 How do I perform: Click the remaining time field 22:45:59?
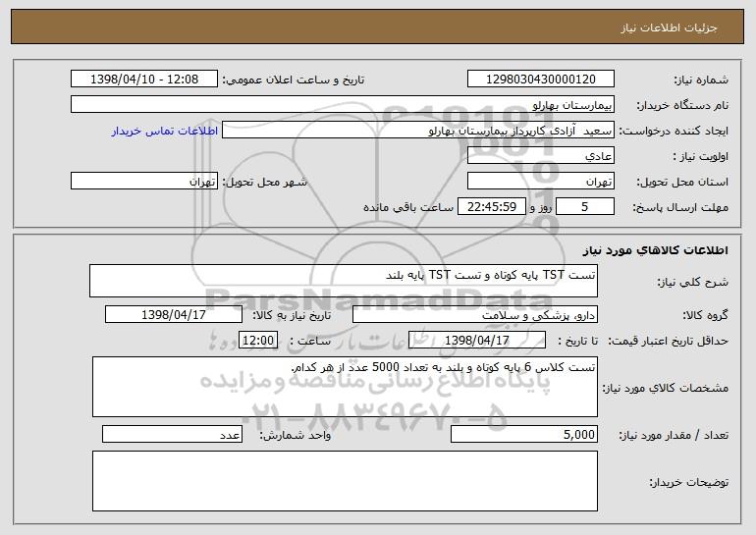coord(491,207)
